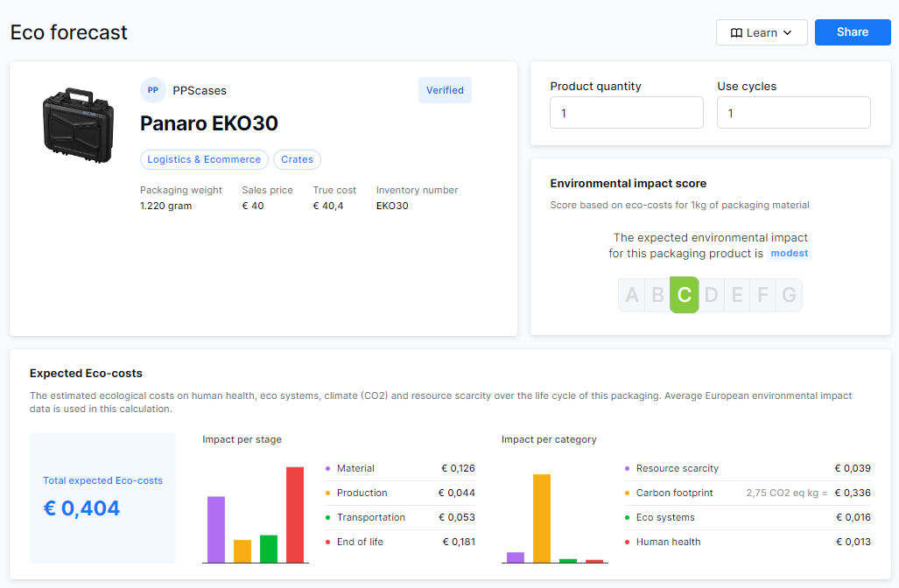Focus the Product quantity input field
Viewport: 899px width, 588px height.
[x=627, y=112]
